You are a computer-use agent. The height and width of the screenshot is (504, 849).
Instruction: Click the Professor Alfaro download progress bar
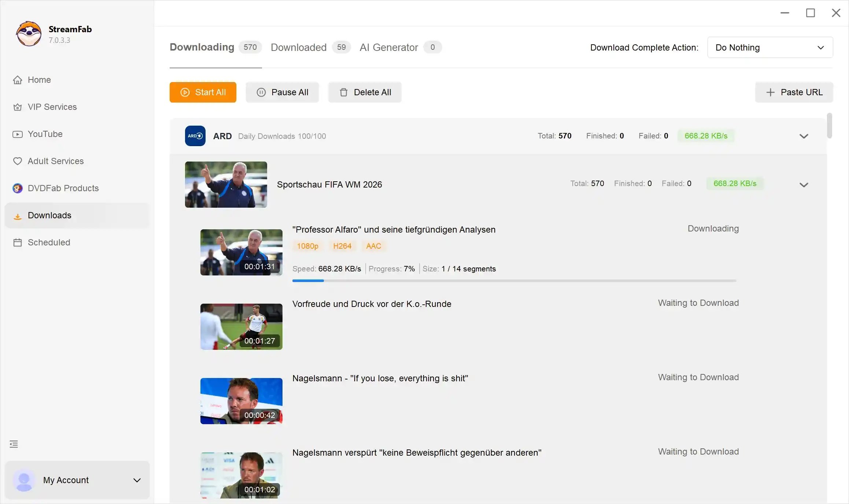tap(514, 281)
